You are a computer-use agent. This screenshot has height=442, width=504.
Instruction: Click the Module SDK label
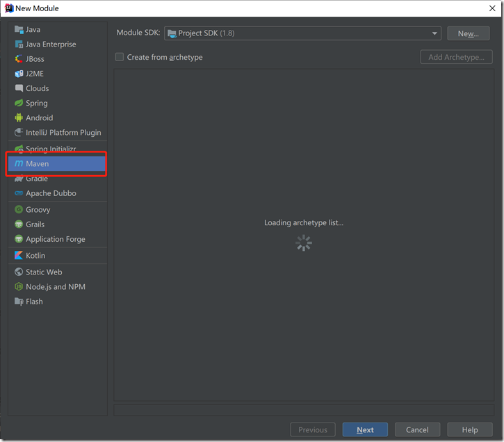[x=138, y=33]
